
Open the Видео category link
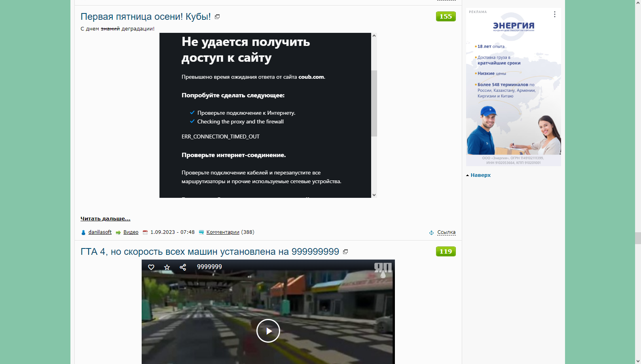(x=131, y=232)
